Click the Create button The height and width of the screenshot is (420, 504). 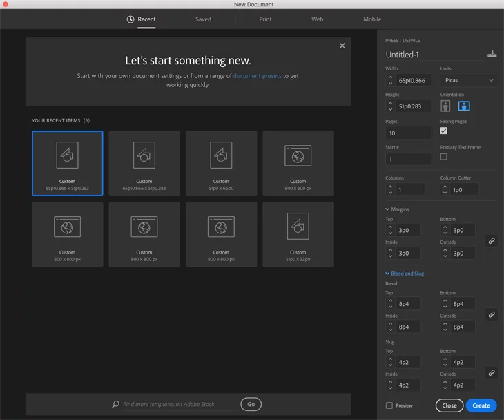coord(481,405)
